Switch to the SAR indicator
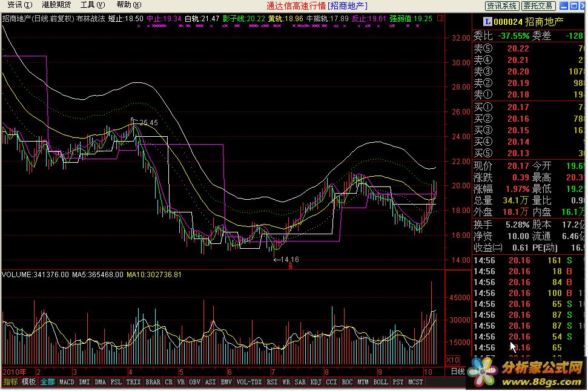 [x=300, y=382]
